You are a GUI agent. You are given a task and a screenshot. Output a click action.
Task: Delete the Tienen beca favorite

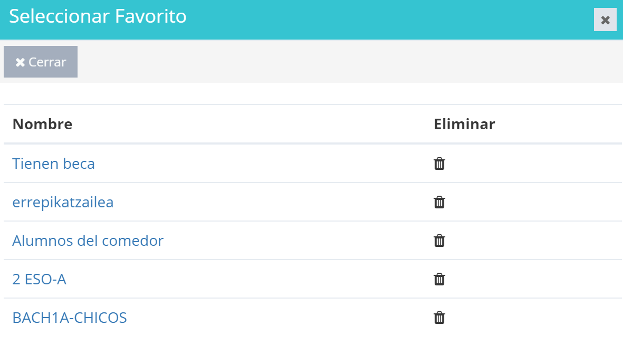tap(439, 164)
